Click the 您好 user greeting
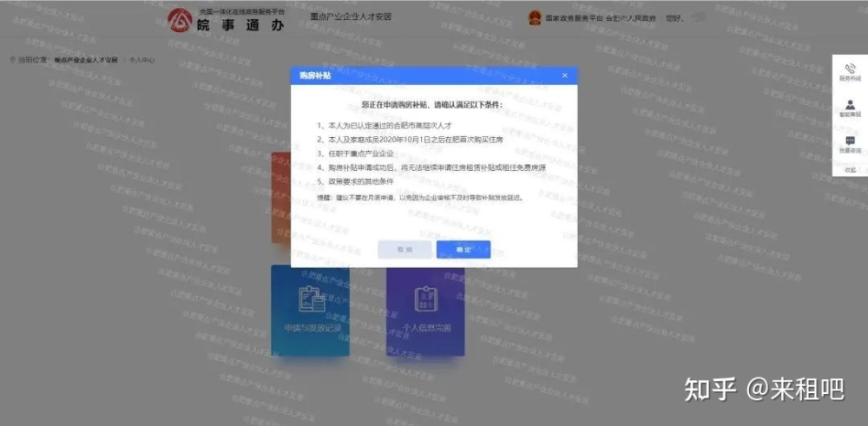 coord(674,18)
